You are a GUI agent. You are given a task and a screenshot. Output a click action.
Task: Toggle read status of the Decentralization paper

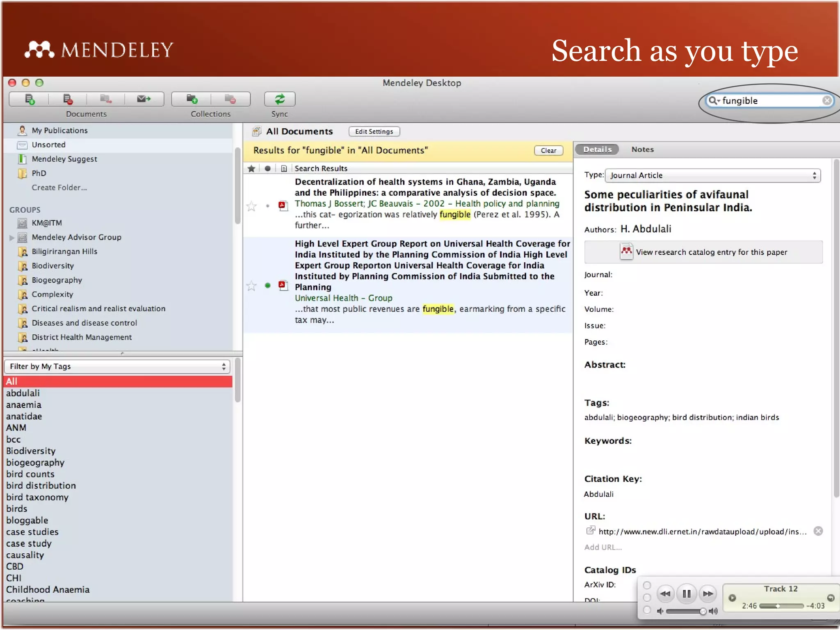tap(267, 206)
